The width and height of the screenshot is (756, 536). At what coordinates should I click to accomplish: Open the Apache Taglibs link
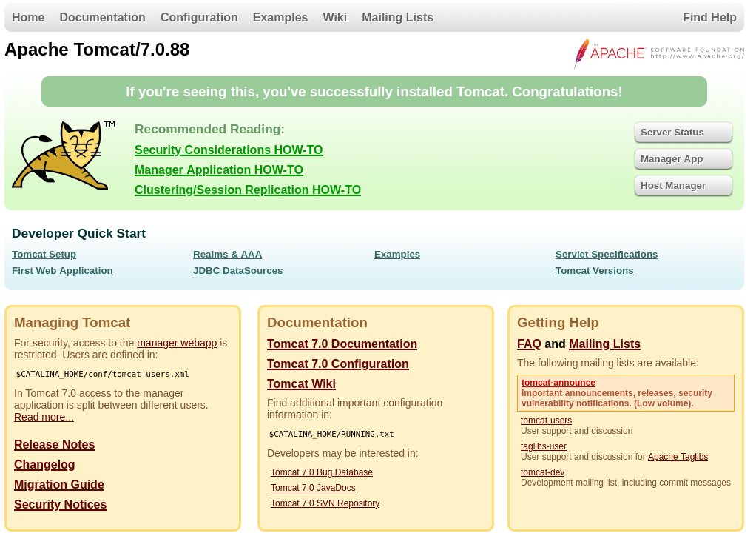pos(678,457)
